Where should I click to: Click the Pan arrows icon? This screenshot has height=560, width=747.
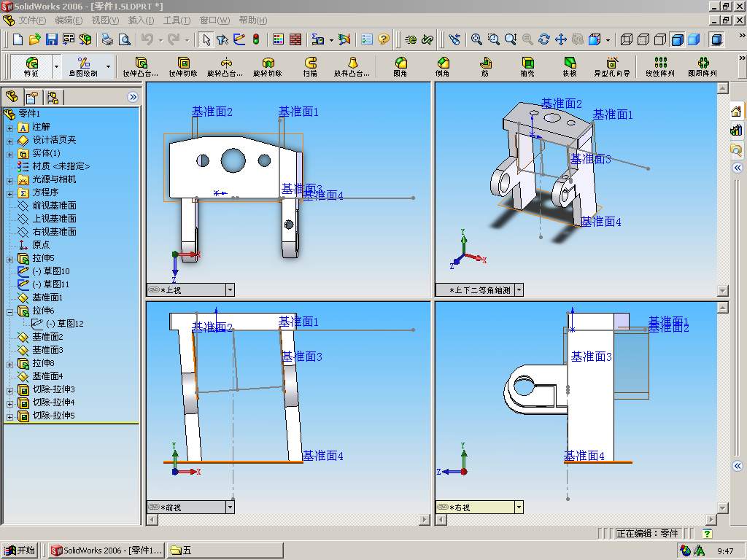click(x=561, y=39)
